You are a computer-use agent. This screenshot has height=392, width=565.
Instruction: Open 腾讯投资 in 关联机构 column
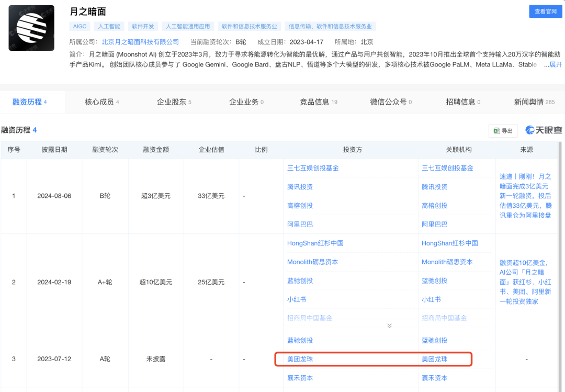pos(434,187)
